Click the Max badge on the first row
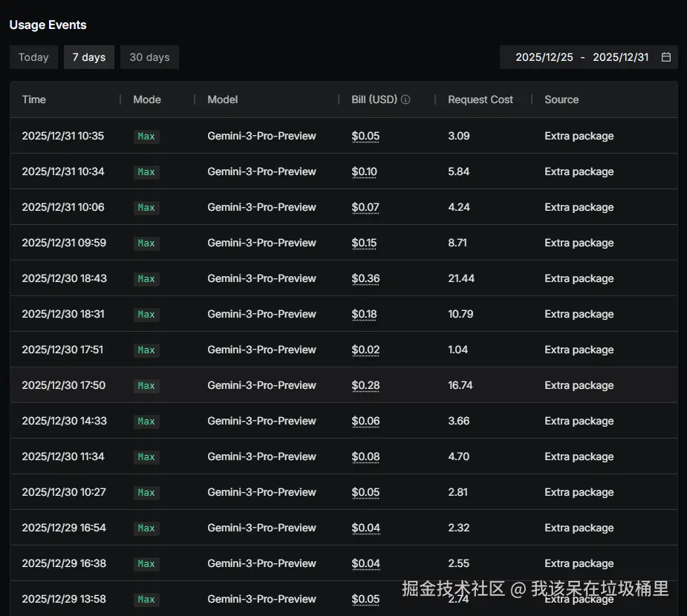Viewport: 687px width, 616px height. coord(146,137)
